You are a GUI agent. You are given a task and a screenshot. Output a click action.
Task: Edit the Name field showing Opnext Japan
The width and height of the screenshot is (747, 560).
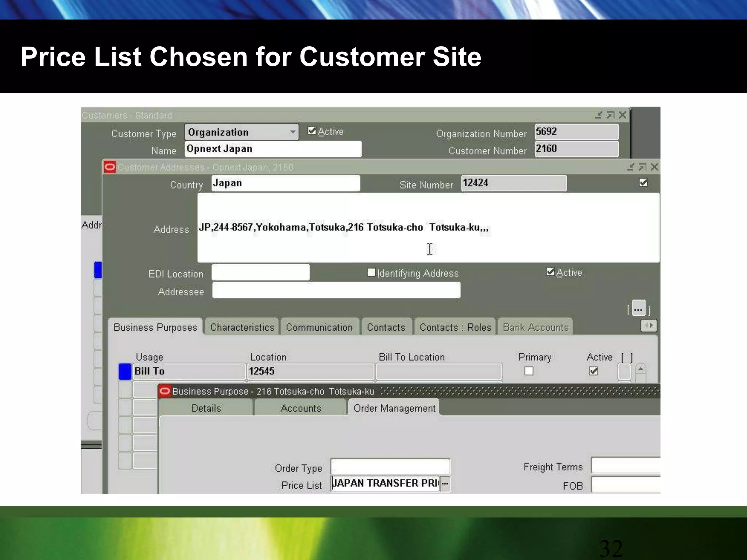click(273, 149)
